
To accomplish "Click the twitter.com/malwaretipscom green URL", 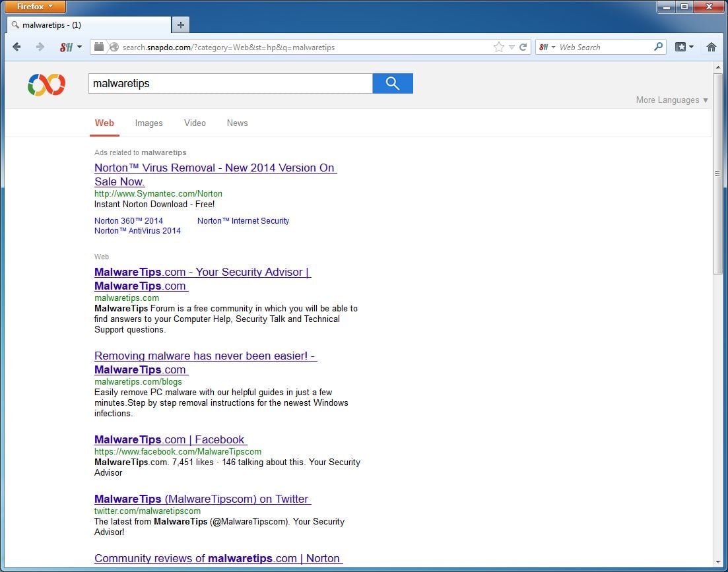I will (x=148, y=511).
